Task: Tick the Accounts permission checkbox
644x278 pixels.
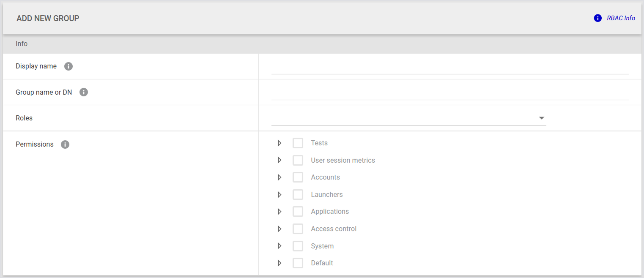Action: click(298, 177)
